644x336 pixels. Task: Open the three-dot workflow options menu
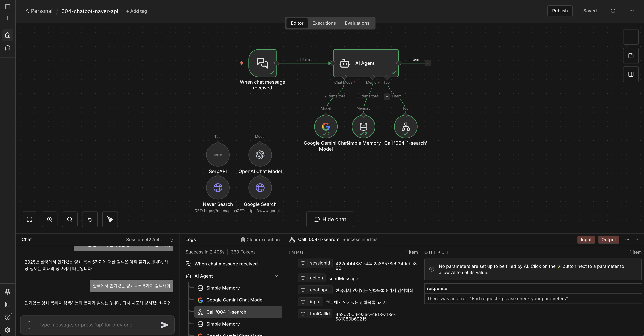tap(632, 11)
